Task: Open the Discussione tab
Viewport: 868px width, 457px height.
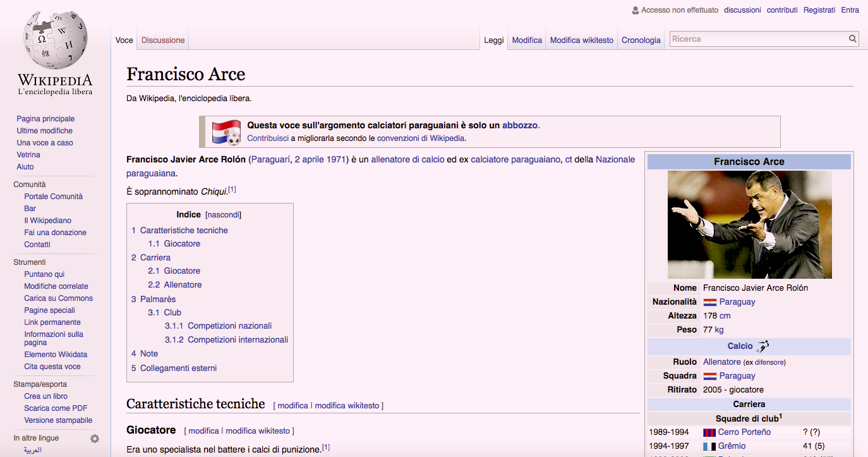Action: point(163,40)
